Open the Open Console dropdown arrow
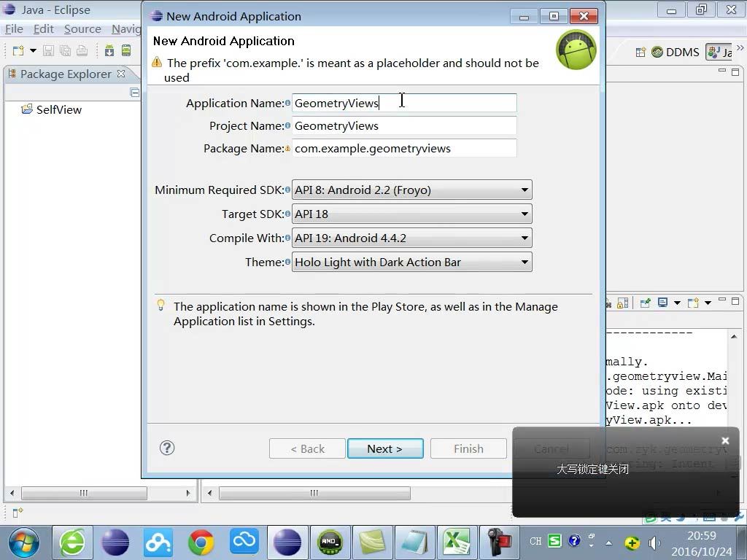This screenshot has height=560, width=747. [x=708, y=303]
